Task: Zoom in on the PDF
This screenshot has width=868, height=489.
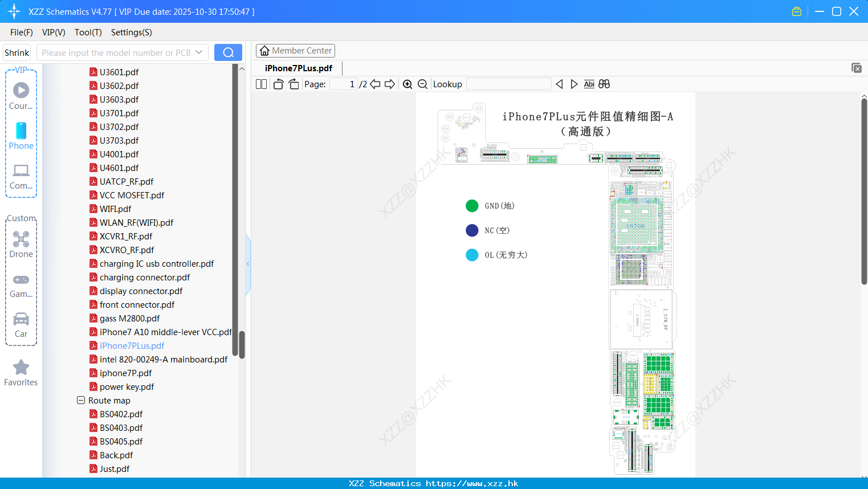Action: tap(407, 84)
